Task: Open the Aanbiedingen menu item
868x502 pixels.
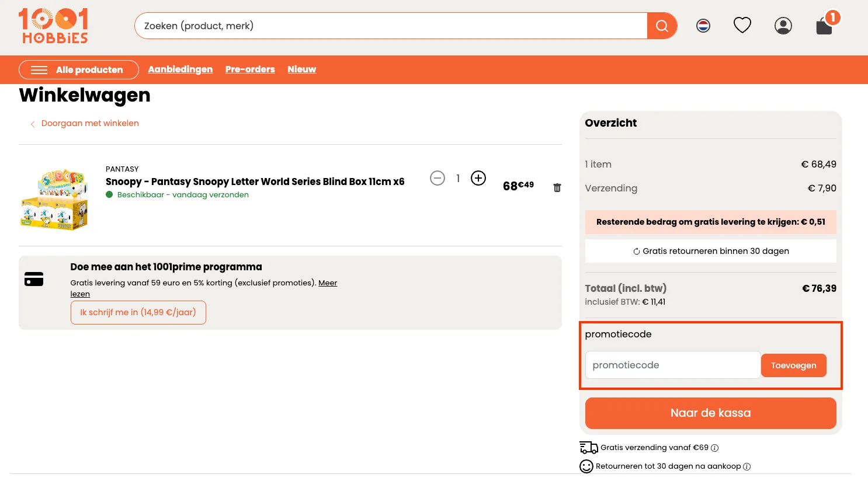Action: tap(180, 69)
